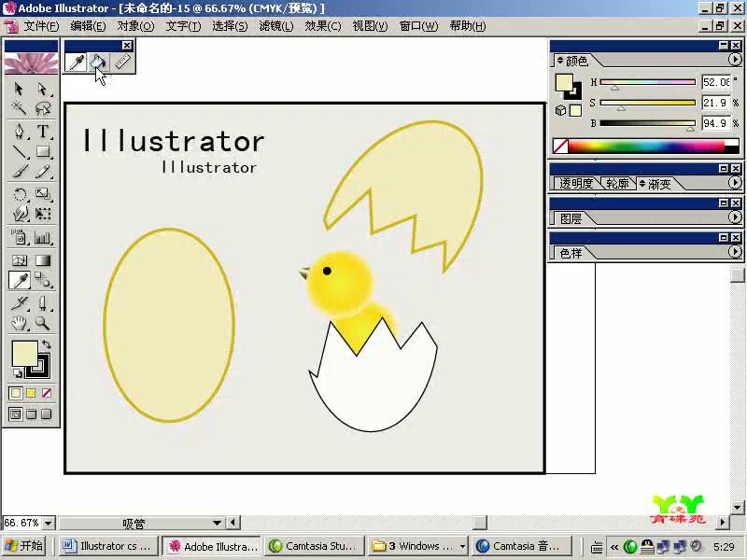
Task: Click the toolbox Fill color swatch
Action: pos(25,354)
